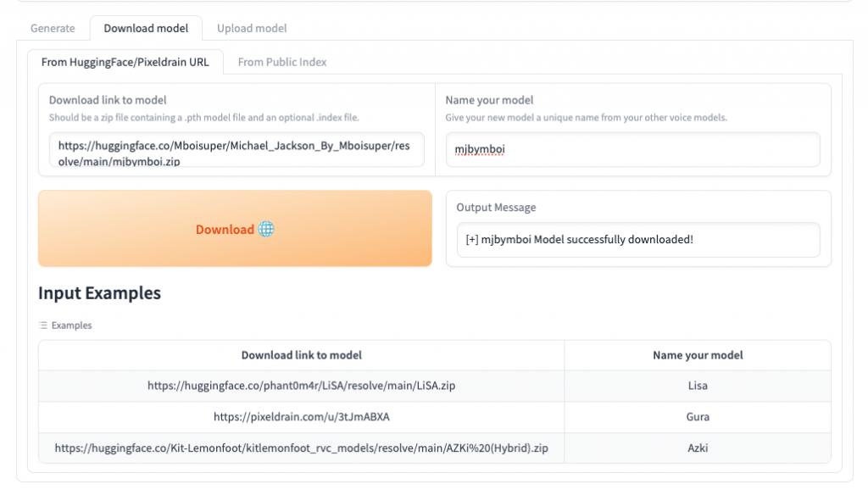The width and height of the screenshot is (868, 495).
Task: Click the Download link to model column header
Action: [x=301, y=355]
